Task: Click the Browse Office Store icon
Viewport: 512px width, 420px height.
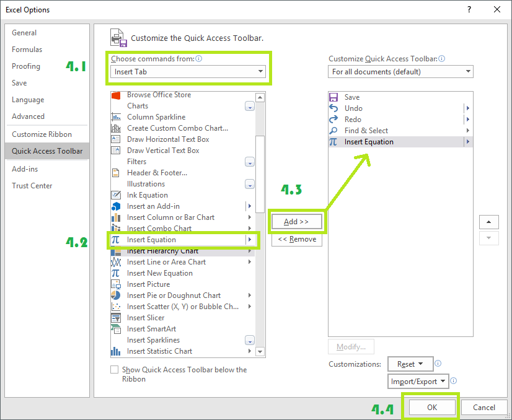Action: tap(116, 95)
